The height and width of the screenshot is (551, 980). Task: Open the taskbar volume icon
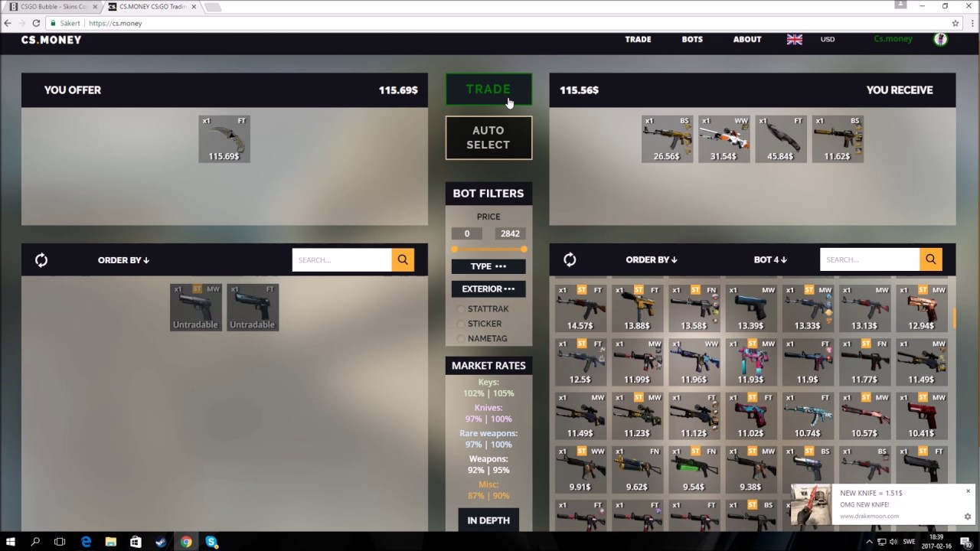click(x=893, y=542)
